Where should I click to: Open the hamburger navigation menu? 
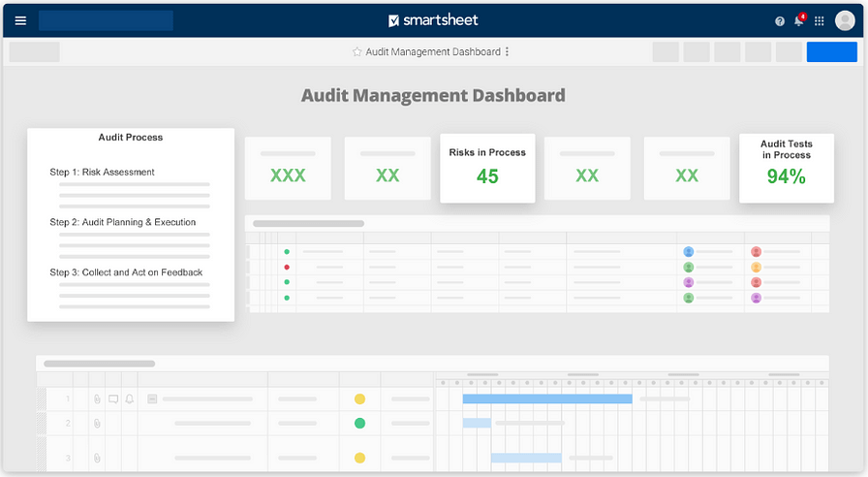click(x=20, y=20)
